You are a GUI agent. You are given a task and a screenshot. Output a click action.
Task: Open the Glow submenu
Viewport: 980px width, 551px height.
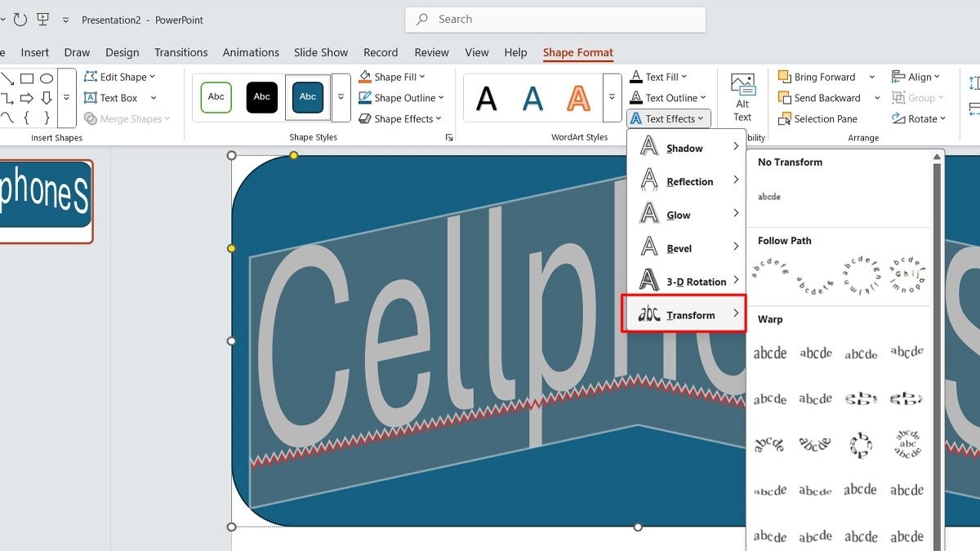click(687, 215)
